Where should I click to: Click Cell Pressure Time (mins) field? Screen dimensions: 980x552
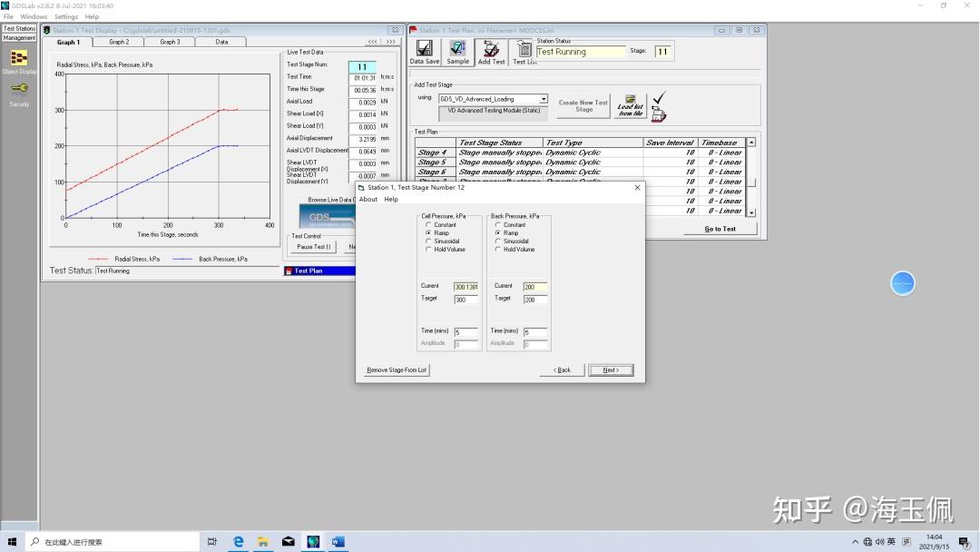[465, 332]
